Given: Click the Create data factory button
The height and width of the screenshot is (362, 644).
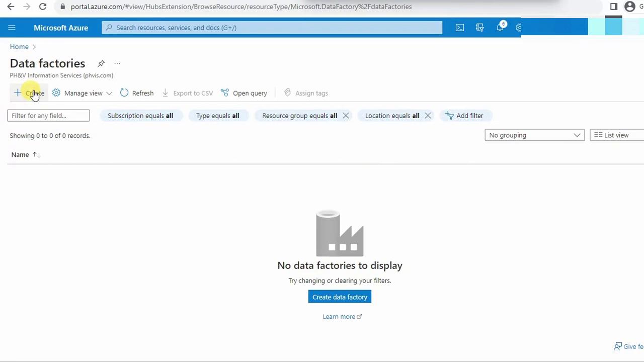Looking at the screenshot, I should pos(340,297).
